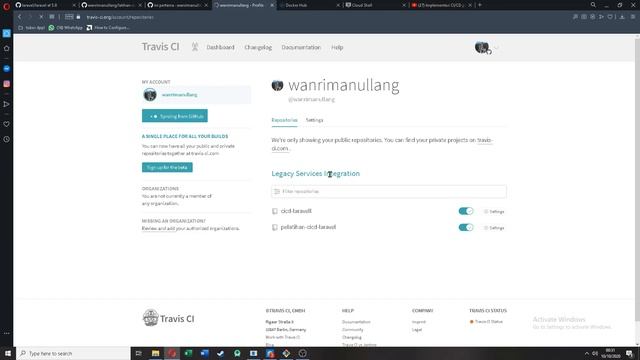Switch to the Repositories tab
The image size is (640, 360).
[284, 120]
